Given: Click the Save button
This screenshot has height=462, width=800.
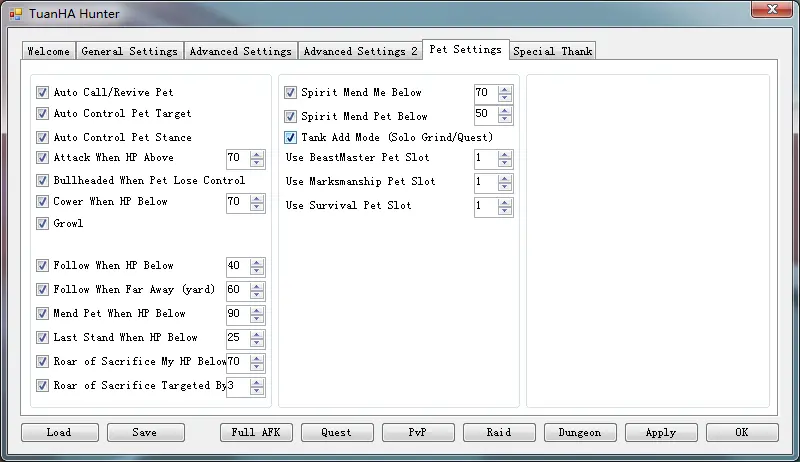Looking at the screenshot, I should point(145,432).
